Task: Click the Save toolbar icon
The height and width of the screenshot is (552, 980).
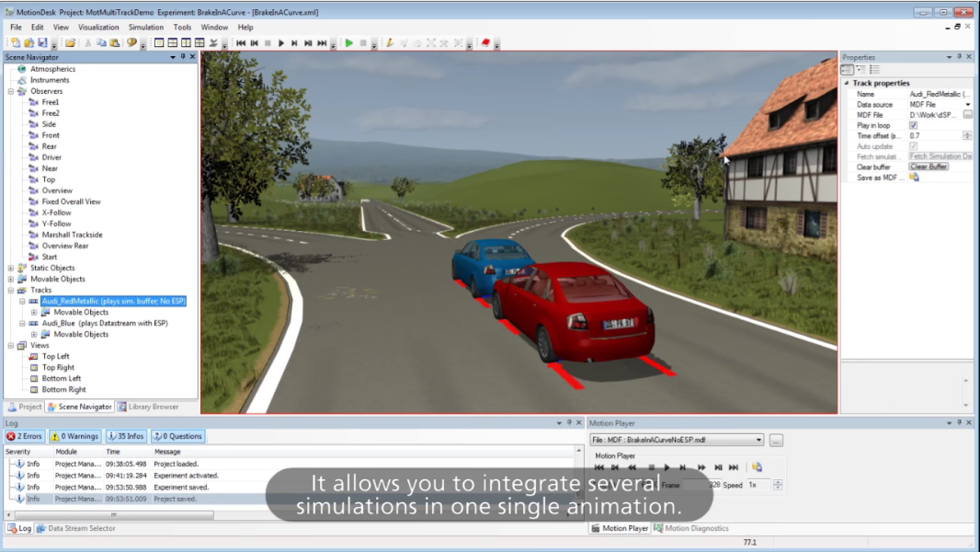Action: pyautogui.click(x=42, y=43)
